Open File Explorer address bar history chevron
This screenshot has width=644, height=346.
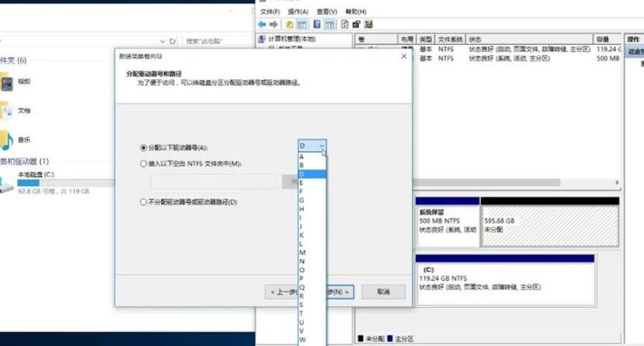tap(162, 41)
